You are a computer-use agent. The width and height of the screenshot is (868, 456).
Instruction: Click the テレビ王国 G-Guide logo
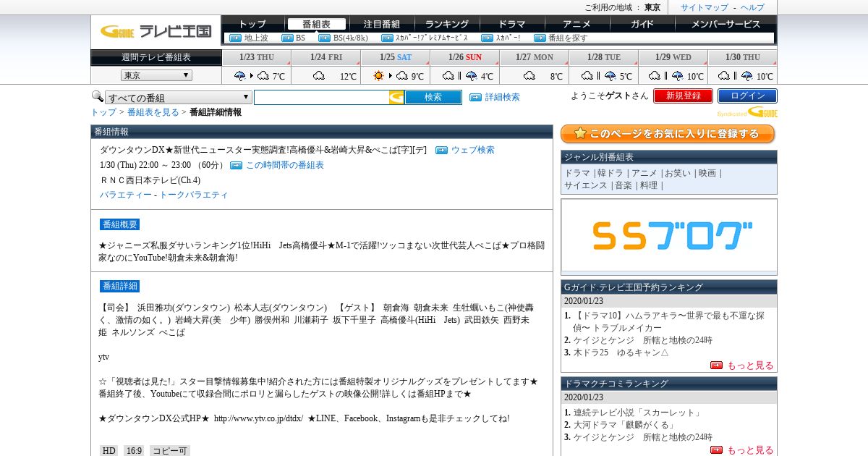(156, 31)
